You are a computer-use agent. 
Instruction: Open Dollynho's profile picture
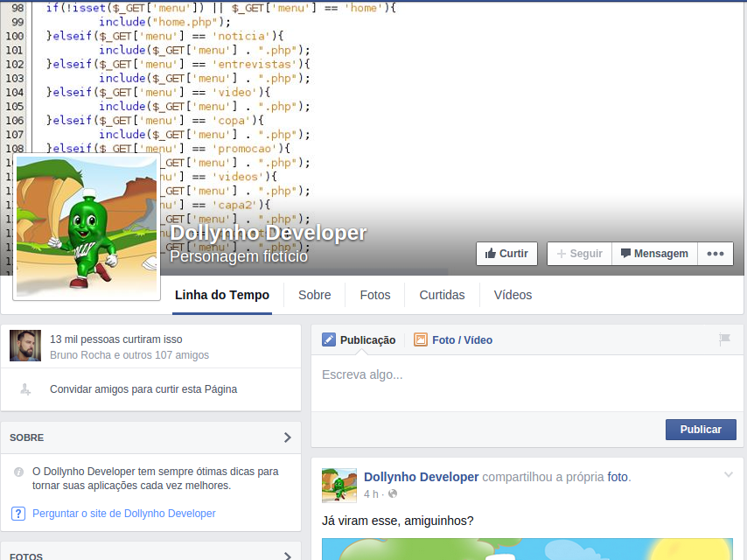point(87,227)
